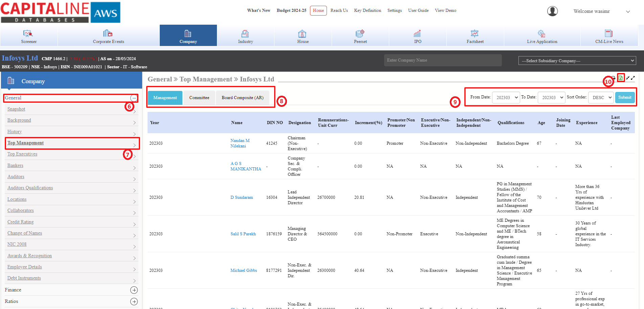Open the To Date dropdown
The width and height of the screenshot is (644, 309).
552,97
